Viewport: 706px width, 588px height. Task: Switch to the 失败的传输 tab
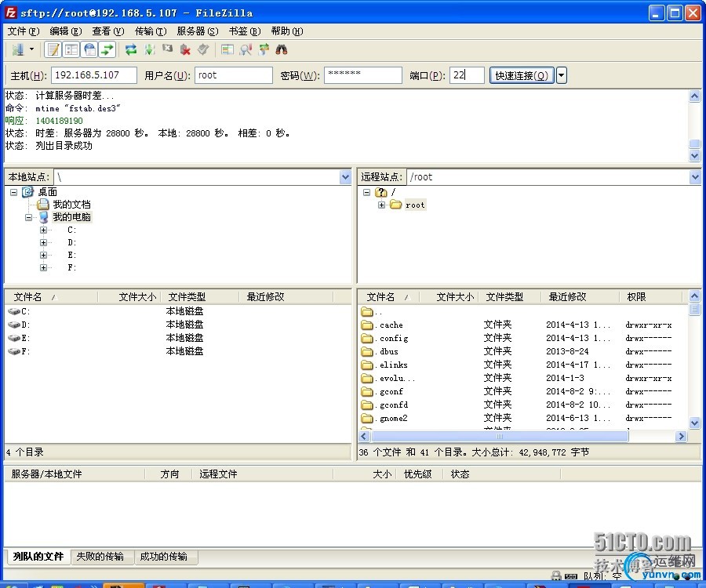(101, 556)
